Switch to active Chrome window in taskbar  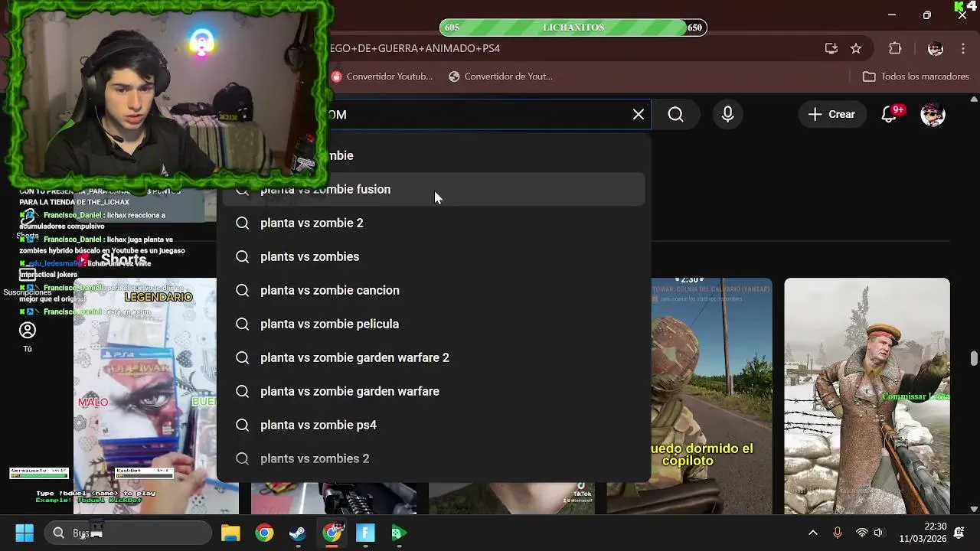click(332, 533)
